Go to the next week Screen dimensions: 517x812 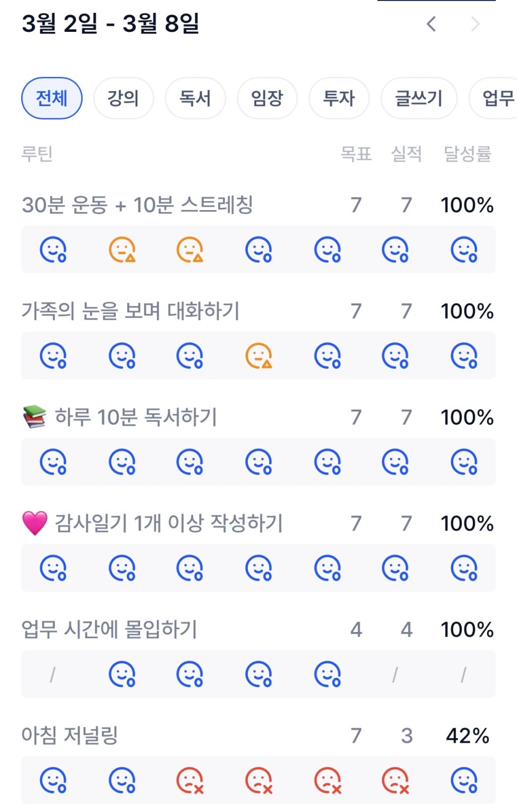(x=475, y=24)
